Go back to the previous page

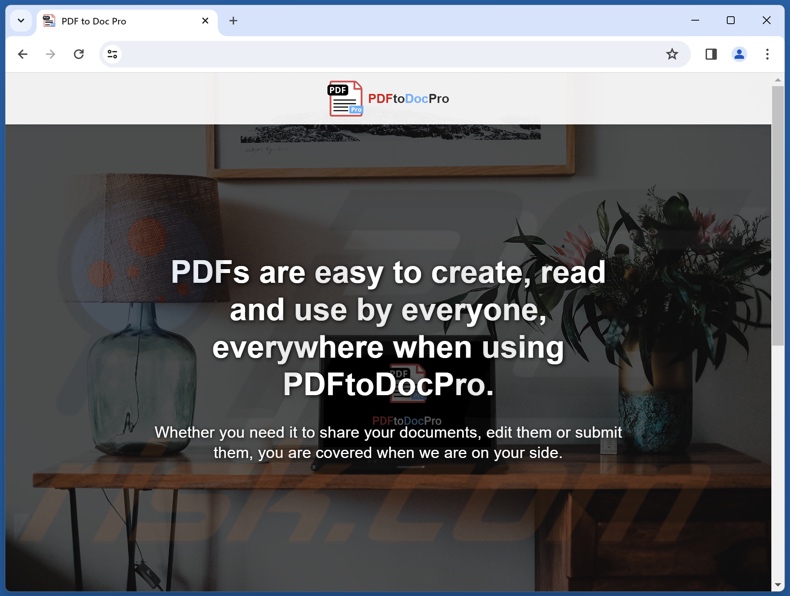[x=23, y=54]
